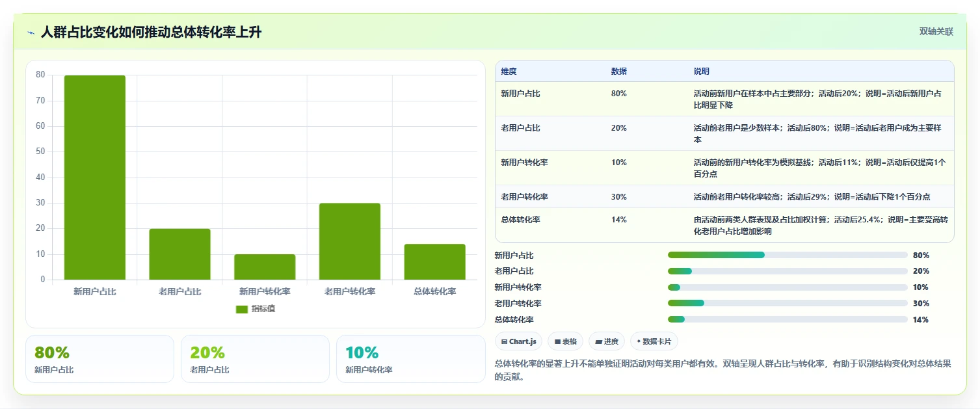
Task: Click the 维度 table column header
Action: tap(509, 72)
